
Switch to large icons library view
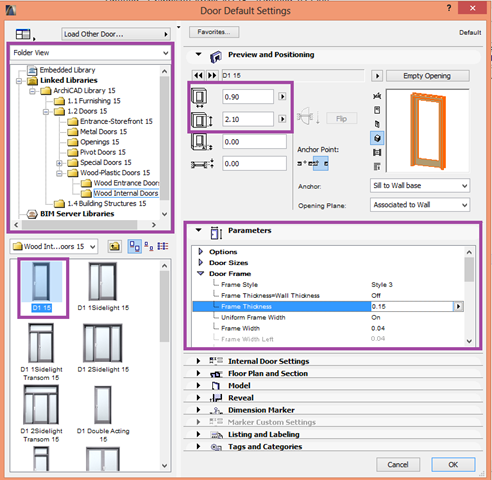(x=135, y=246)
